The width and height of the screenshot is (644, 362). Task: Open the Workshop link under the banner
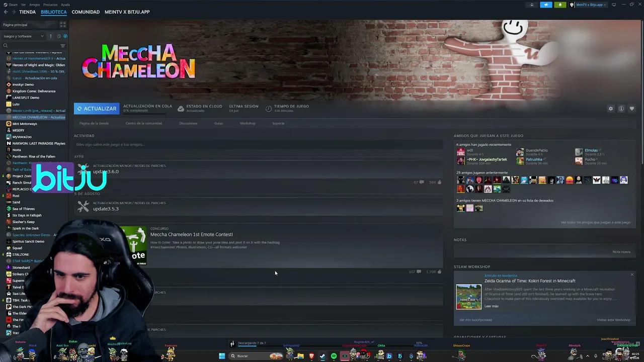pyautogui.click(x=248, y=123)
